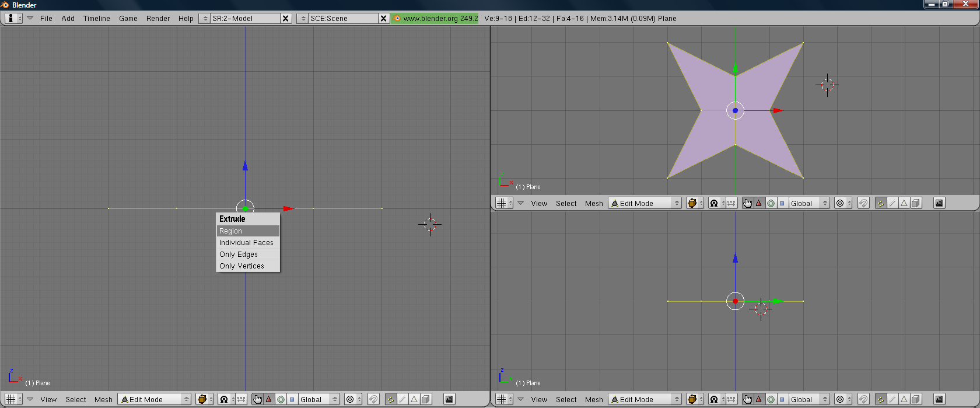Enable rotate manipulator ring in left viewport
The width and height of the screenshot is (980, 408).
click(x=281, y=399)
